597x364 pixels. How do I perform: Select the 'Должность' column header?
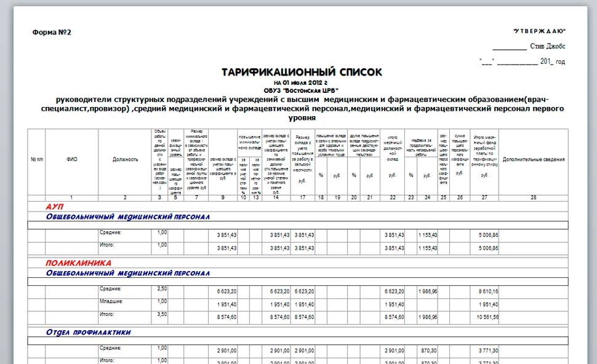tap(125, 159)
